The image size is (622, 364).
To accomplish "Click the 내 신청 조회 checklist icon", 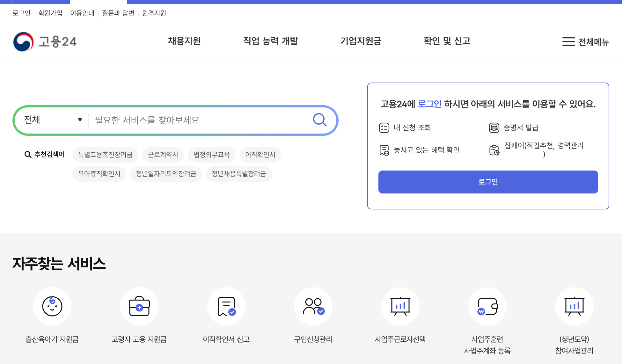I will (384, 127).
